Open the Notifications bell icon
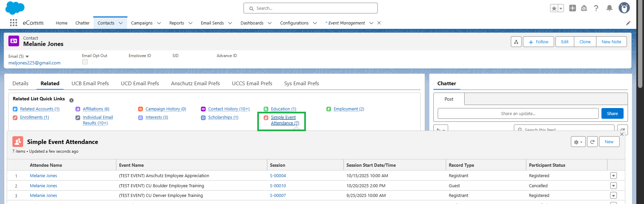Viewport: 644px width, 204px height. click(x=609, y=8)
